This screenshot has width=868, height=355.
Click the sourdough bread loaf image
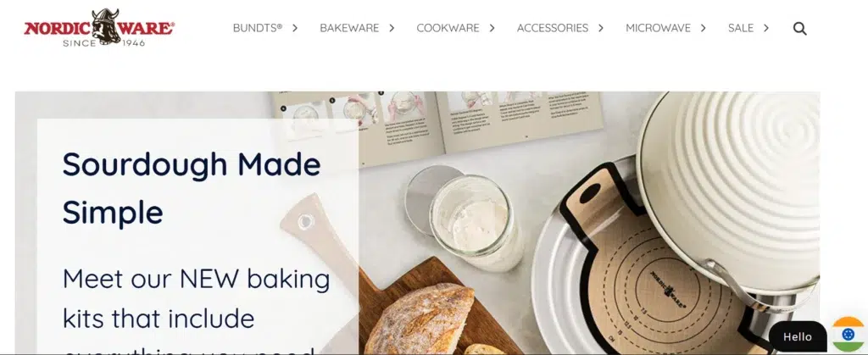tap(420, 319)
